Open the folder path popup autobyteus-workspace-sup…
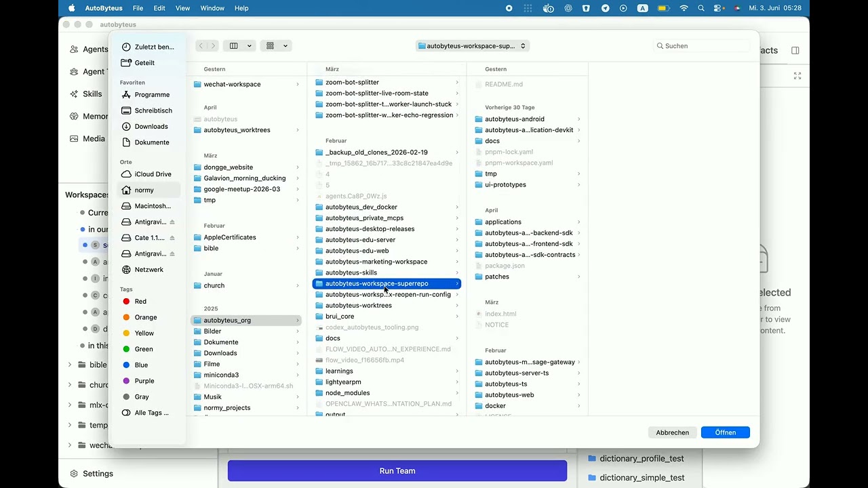Viewport: 868px width, 488px height. (473, 46)
